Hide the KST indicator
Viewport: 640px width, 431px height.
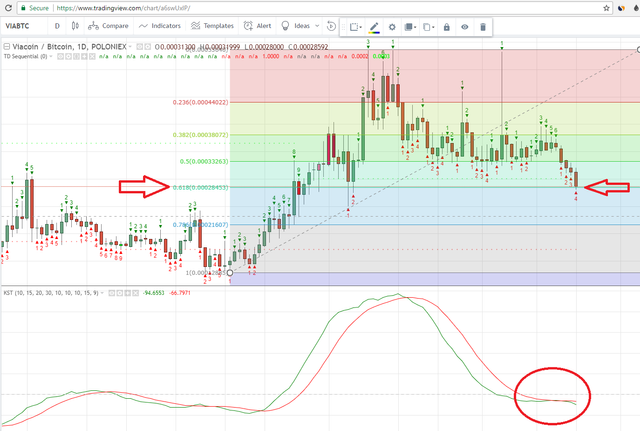tap(111, 293)
